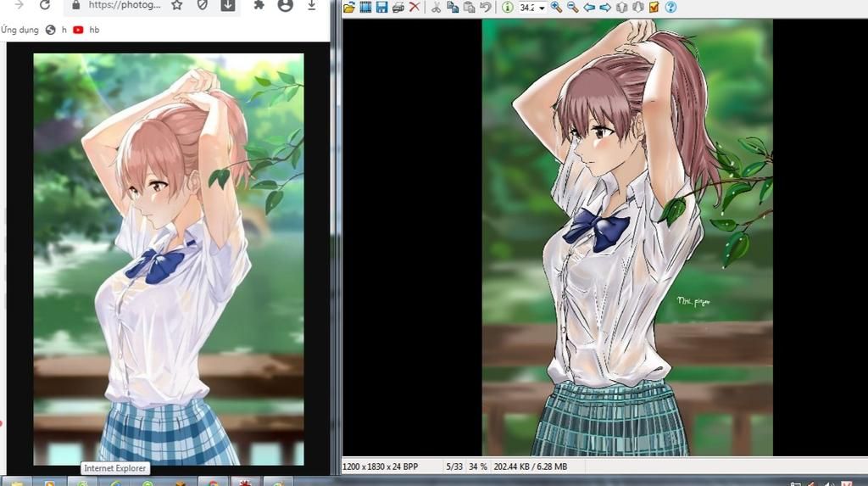Print the image via the printer icon
Screen dimensions: 868x486
click(x=398, y=7)
